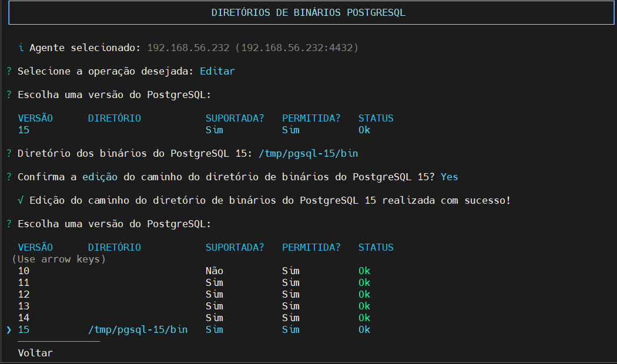Click the 'Não' supported value for version 10
617x364 pixels.
click(x=214, y=271)
